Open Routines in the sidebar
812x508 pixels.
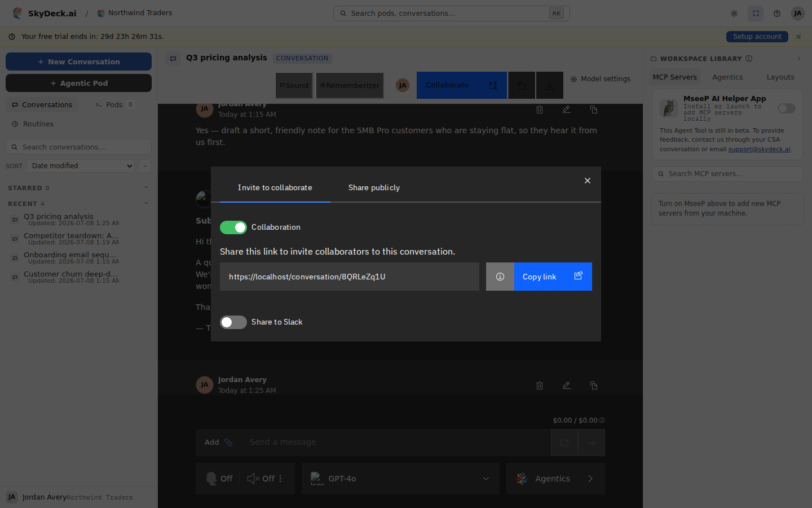tap(33, 124)
